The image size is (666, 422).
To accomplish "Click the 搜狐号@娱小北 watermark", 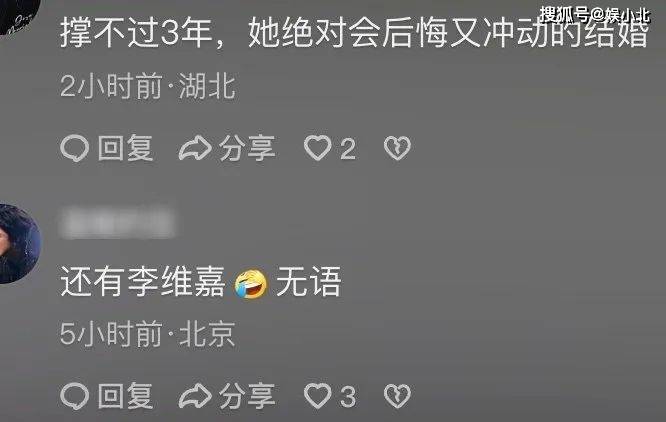I will tap(595, 15).
